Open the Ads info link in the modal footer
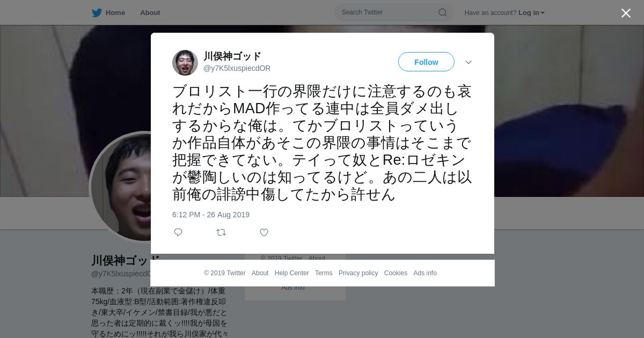 [x=425, y=273]
